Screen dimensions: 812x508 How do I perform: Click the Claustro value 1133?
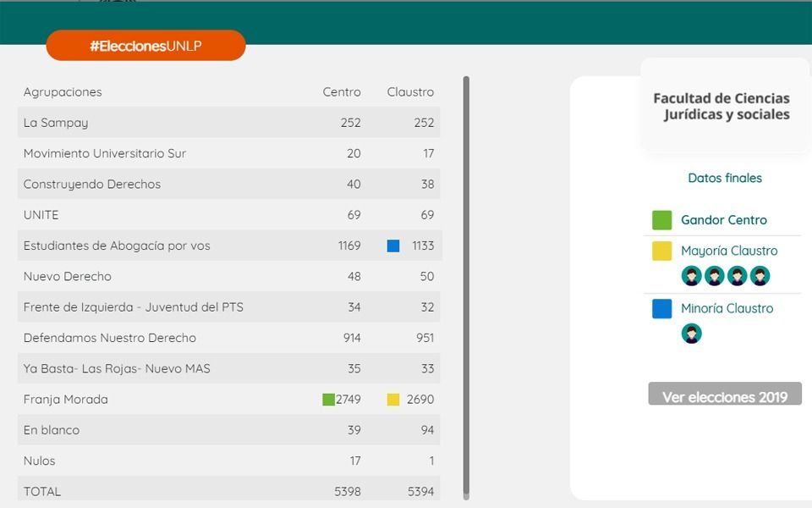point(423,246)
